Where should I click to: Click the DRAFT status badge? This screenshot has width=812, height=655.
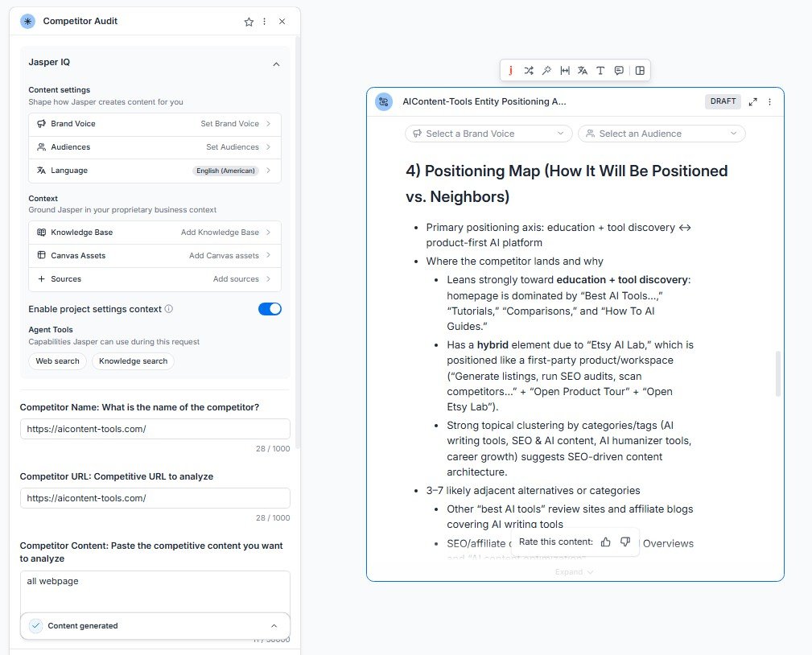723,101
